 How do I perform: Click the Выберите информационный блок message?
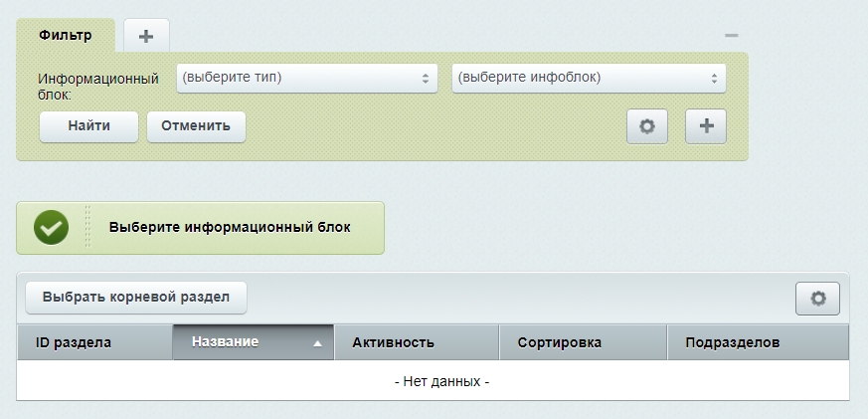coord(229,227)
